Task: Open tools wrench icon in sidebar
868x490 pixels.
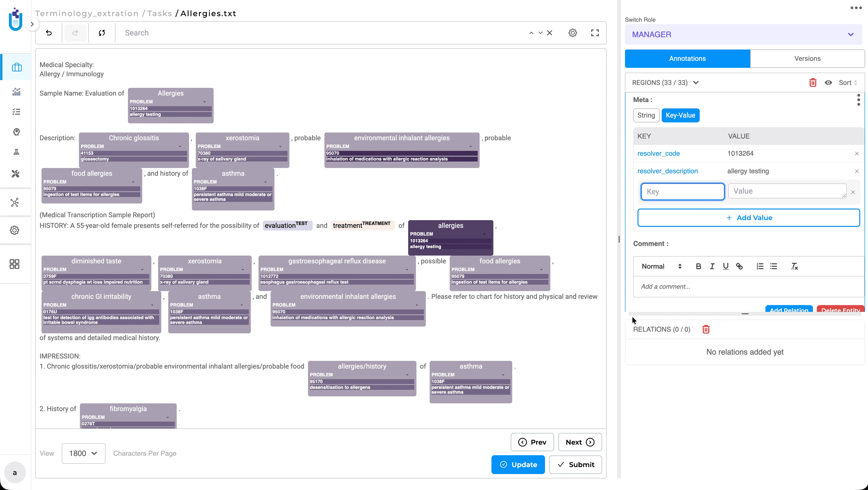Action: [15, 174]
